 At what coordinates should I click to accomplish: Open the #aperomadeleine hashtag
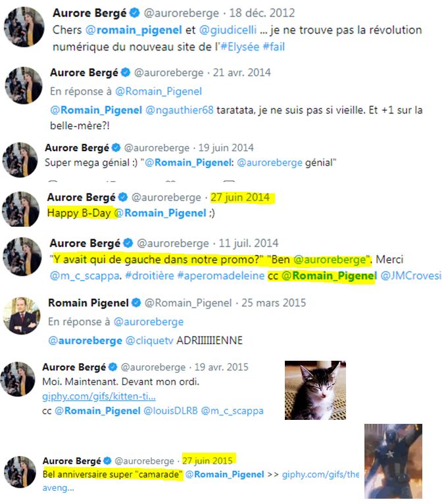click(x=221, y=276)
